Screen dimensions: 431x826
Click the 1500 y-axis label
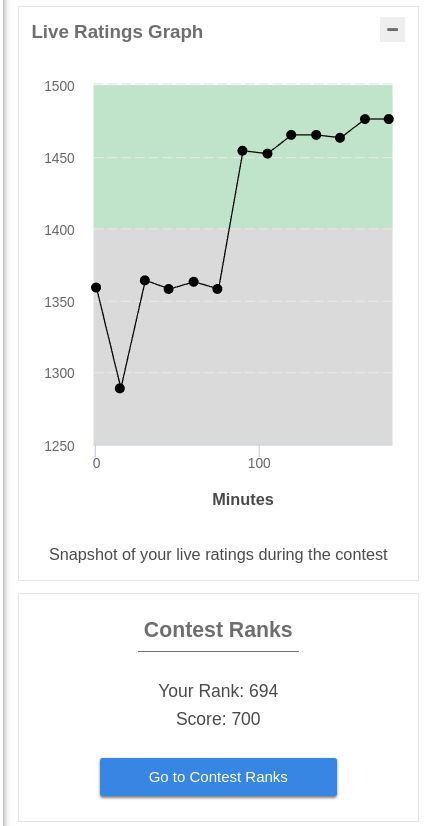point(59,86)
